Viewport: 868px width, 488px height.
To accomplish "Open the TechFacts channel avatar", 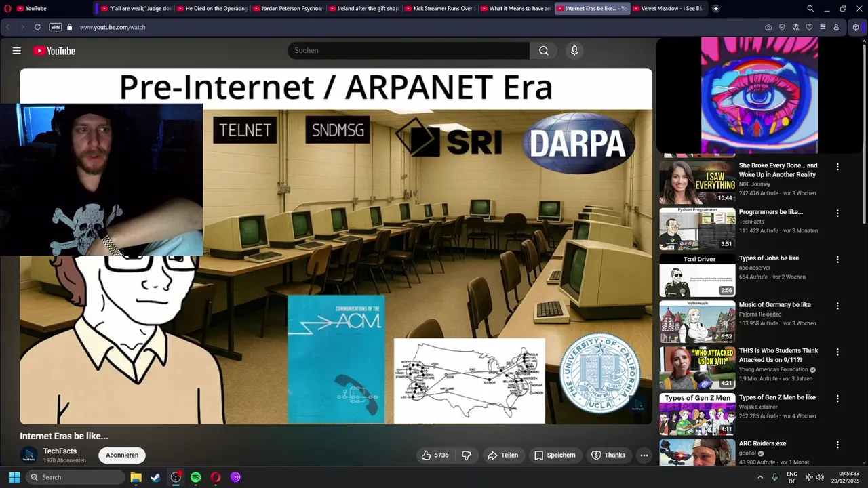I will (x=28, y=455).
